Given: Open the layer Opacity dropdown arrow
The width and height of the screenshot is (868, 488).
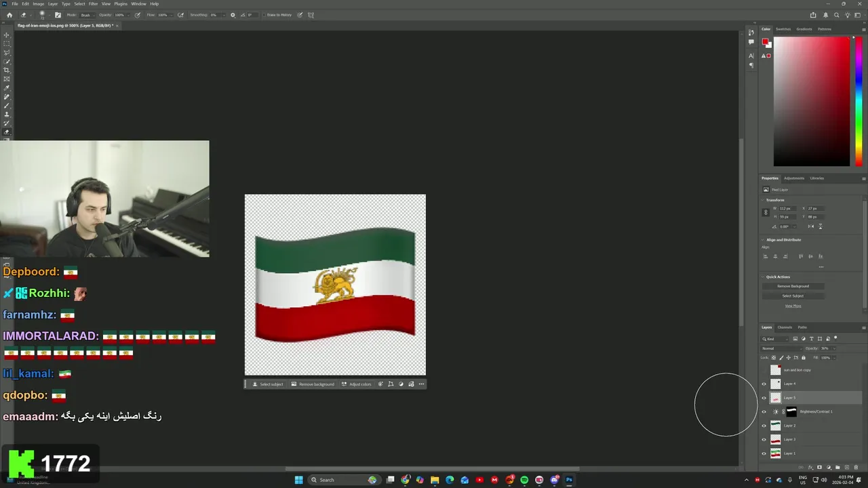Looking at the screenshot, I should point(834,348).
